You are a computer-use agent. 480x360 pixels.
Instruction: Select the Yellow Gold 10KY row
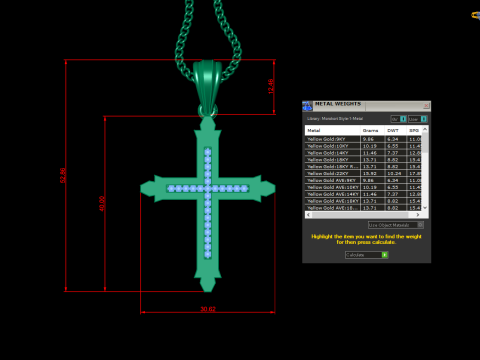(x=363, y=146)
